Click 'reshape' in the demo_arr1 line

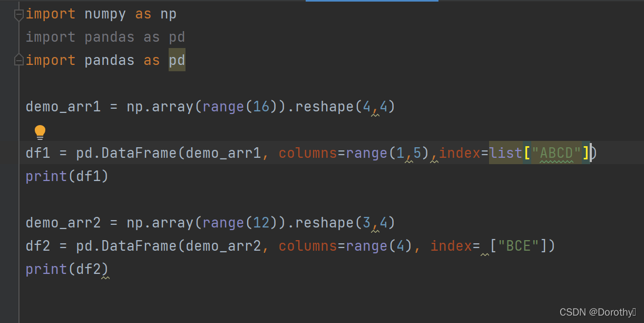[325, 107]
